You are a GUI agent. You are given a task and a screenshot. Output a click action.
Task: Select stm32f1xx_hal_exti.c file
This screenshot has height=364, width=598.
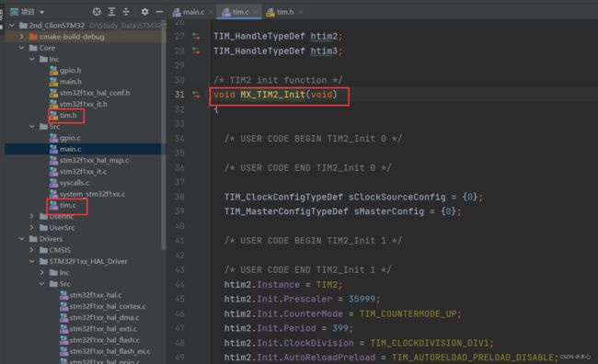98,328
